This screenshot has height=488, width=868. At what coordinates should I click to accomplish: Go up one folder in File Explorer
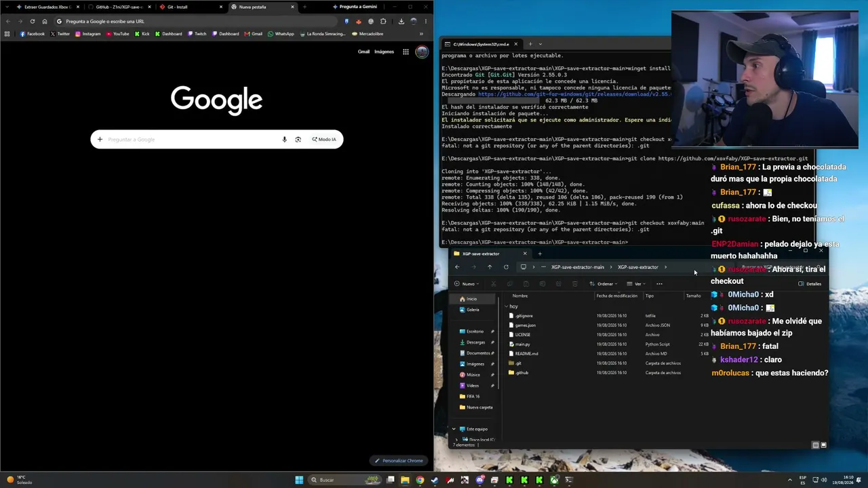pos(490,267)
